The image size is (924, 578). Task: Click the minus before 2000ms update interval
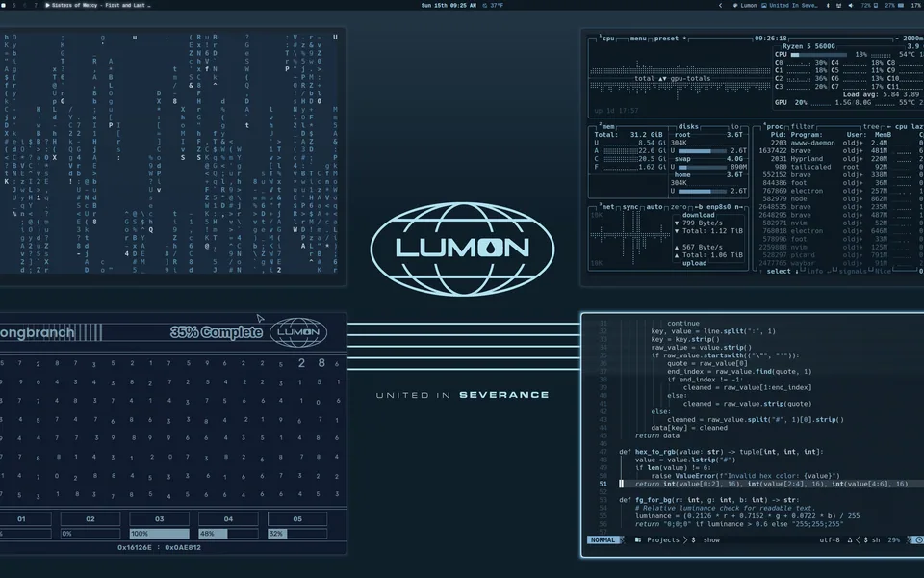pos(897,39)
